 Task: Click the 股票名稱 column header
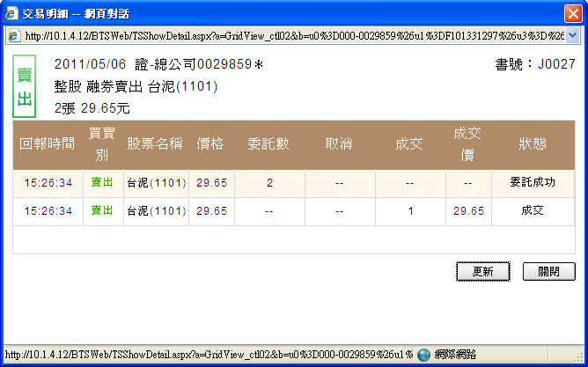(x=155, y=144)
